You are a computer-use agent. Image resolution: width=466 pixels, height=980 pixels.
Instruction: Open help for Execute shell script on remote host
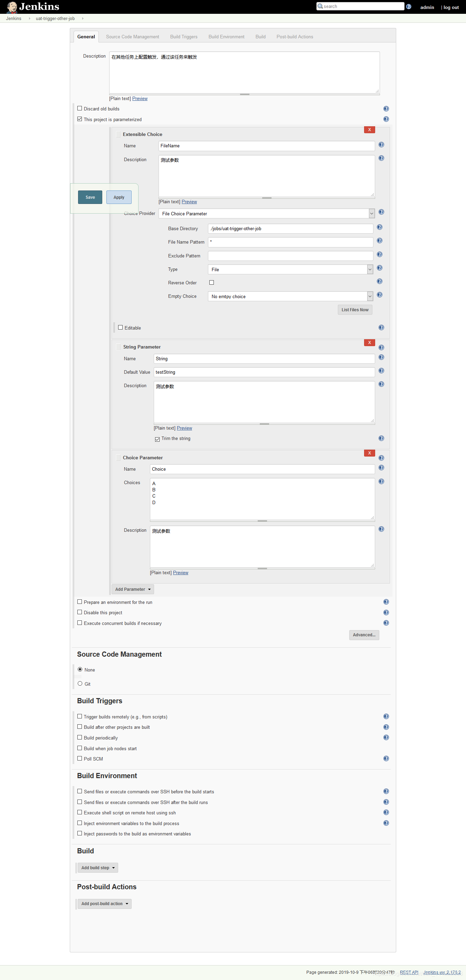pos(386,812)
